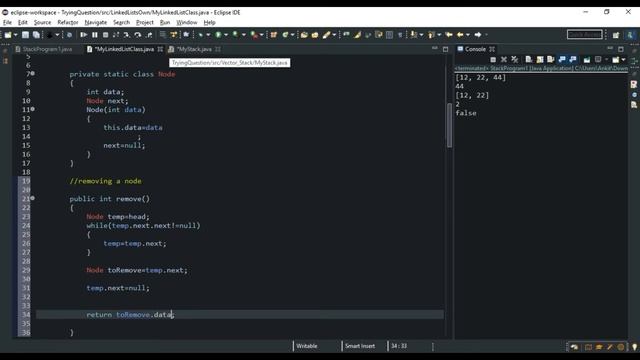Open the External Tools dropdown arrow
640x360 pixels.
262,35
